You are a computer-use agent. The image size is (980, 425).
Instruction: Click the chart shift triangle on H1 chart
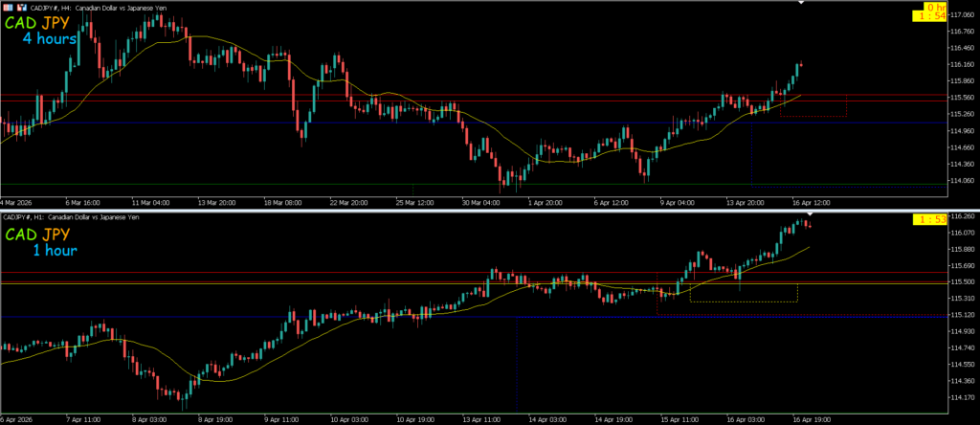[812, 212]
